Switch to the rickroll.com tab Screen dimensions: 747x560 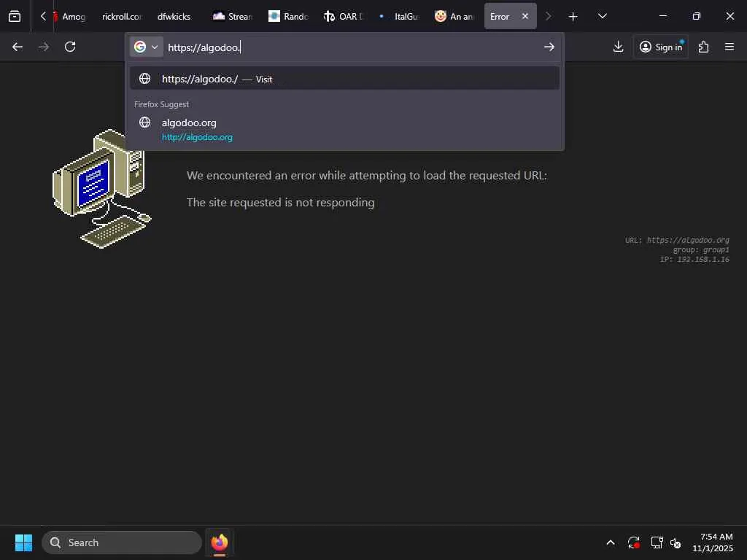click(122, 17)
